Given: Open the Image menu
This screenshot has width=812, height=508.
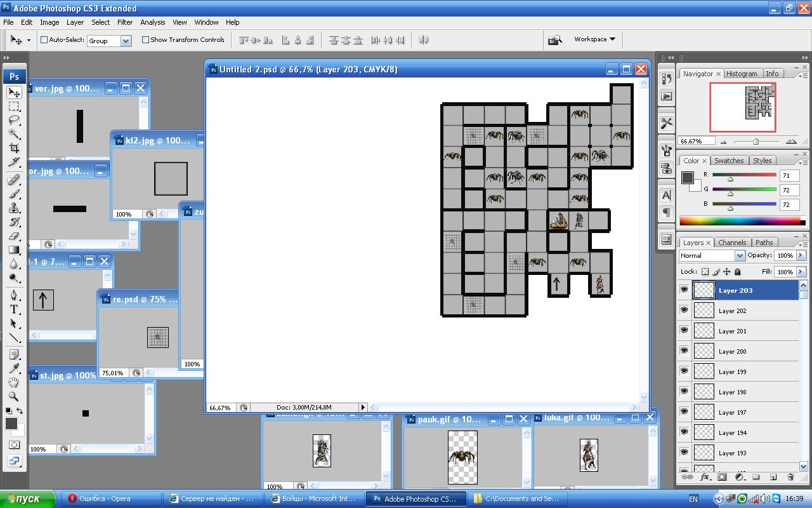Looking at the screenshot, I should point(49,22).
